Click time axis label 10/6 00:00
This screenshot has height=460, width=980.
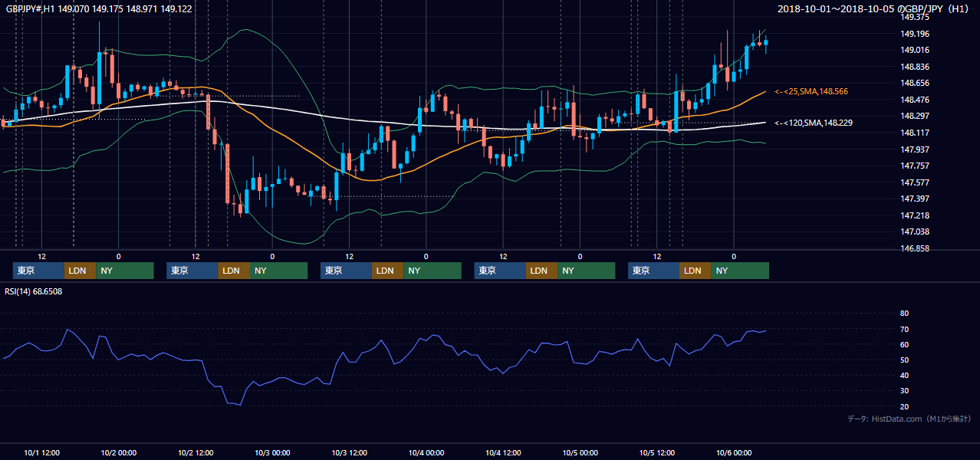click(734, 453)
